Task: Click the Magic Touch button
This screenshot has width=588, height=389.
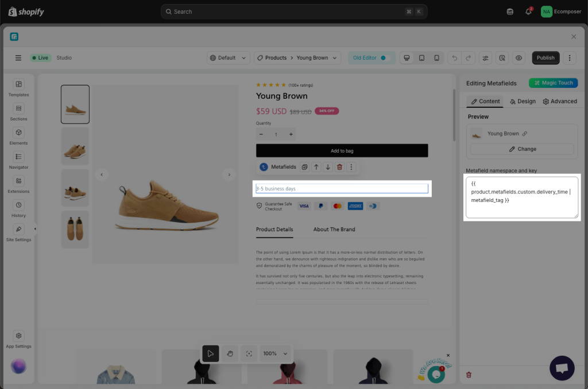Action: pyautogui.click(x=553, y=83)
